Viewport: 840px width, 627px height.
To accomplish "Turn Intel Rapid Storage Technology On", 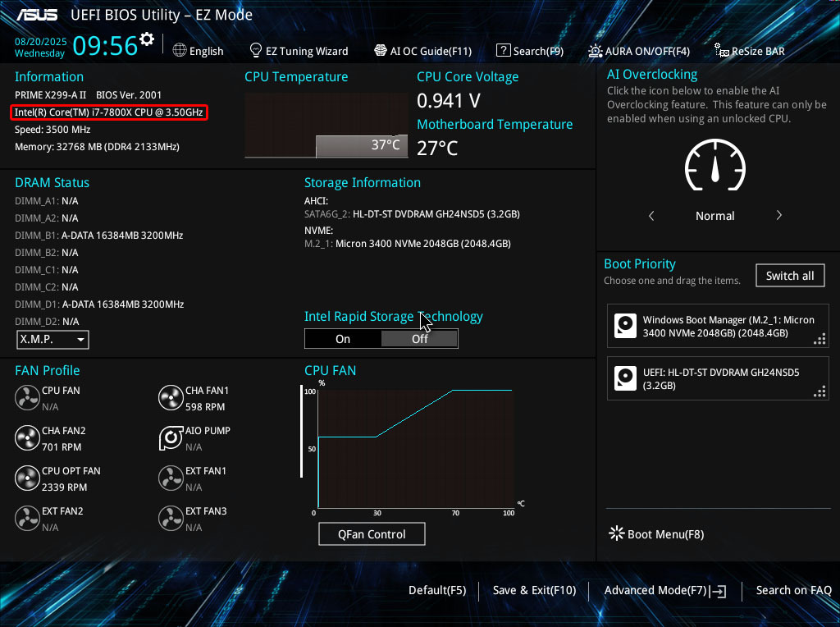I will point(343,339).
